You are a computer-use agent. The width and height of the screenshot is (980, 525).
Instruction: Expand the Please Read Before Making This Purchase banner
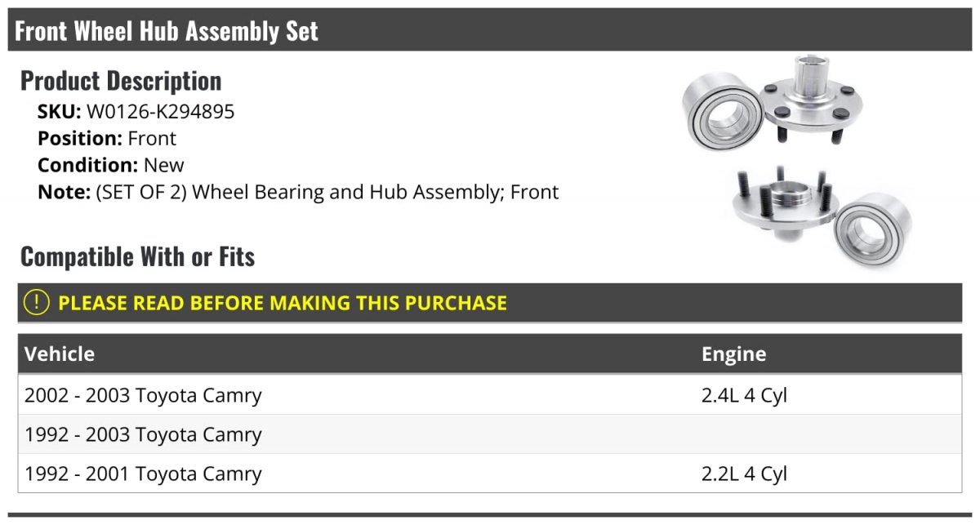(490, 303)
